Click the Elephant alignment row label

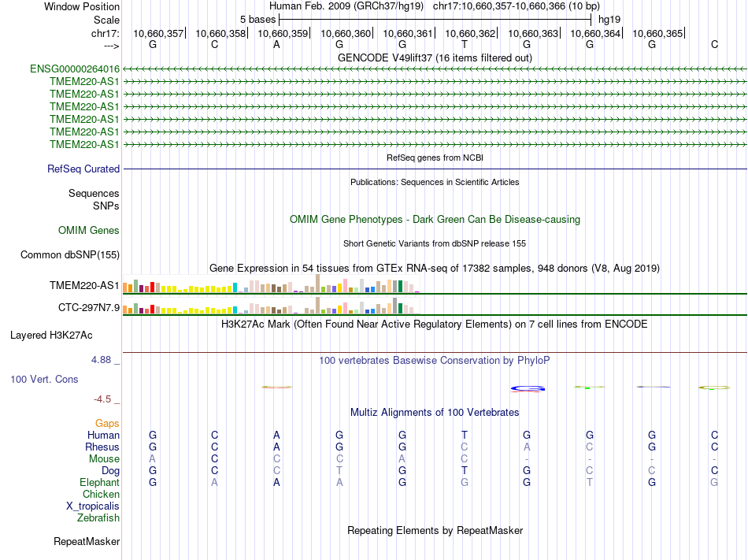point(99,483)
